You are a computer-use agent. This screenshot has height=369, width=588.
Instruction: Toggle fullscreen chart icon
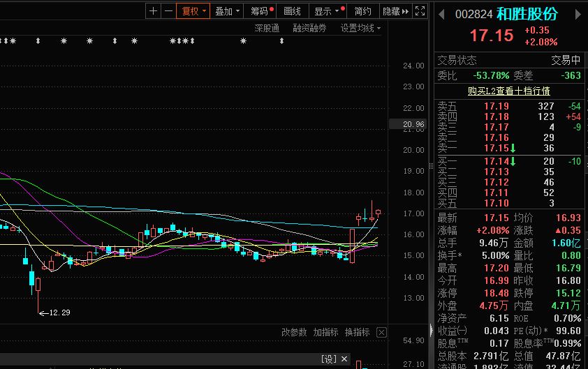tap(420, 11)
